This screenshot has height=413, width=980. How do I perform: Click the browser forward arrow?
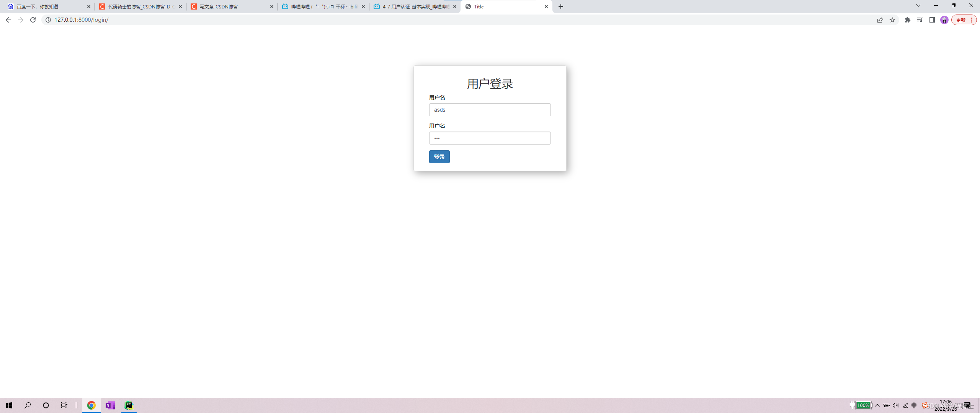point(21,20)
